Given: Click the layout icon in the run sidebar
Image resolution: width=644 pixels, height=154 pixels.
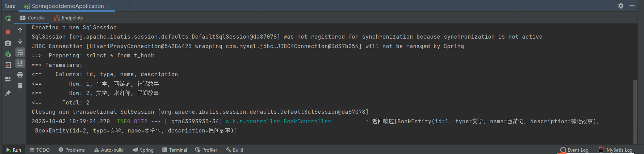Looking at the screenshot, I should coord(8,79).
